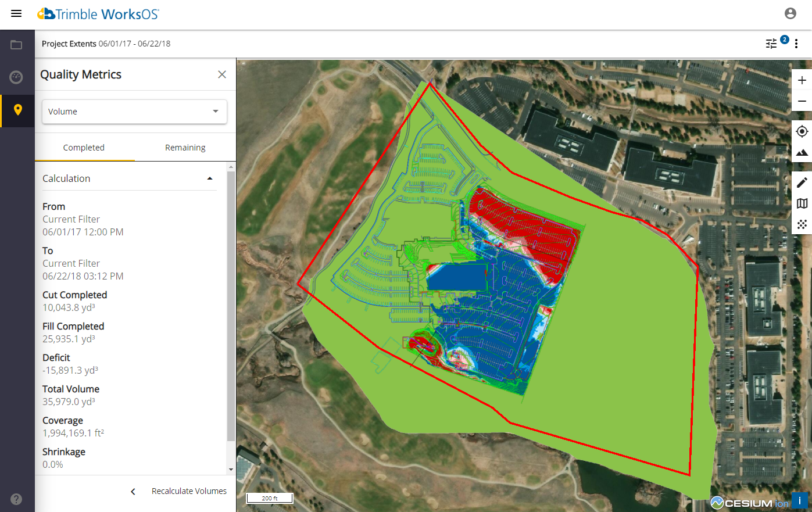The image size is (812, 512).
Task: Zoom out of the map
Action: 802,101
